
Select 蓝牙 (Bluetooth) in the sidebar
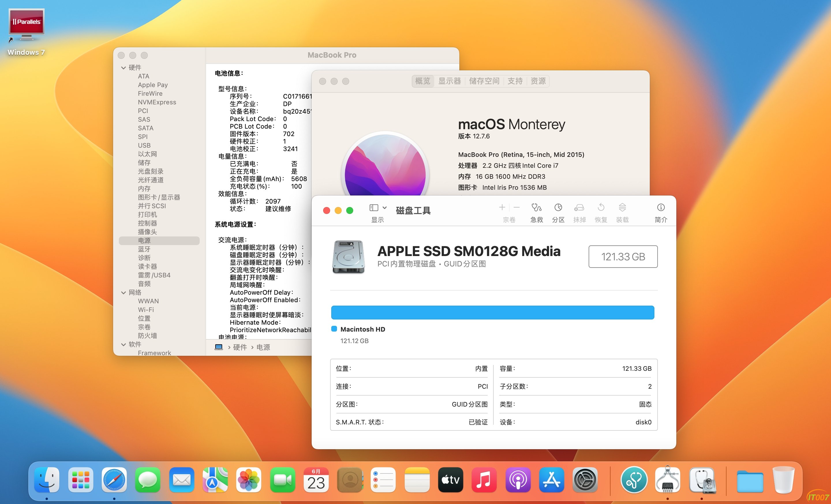[x=144, y=249]
